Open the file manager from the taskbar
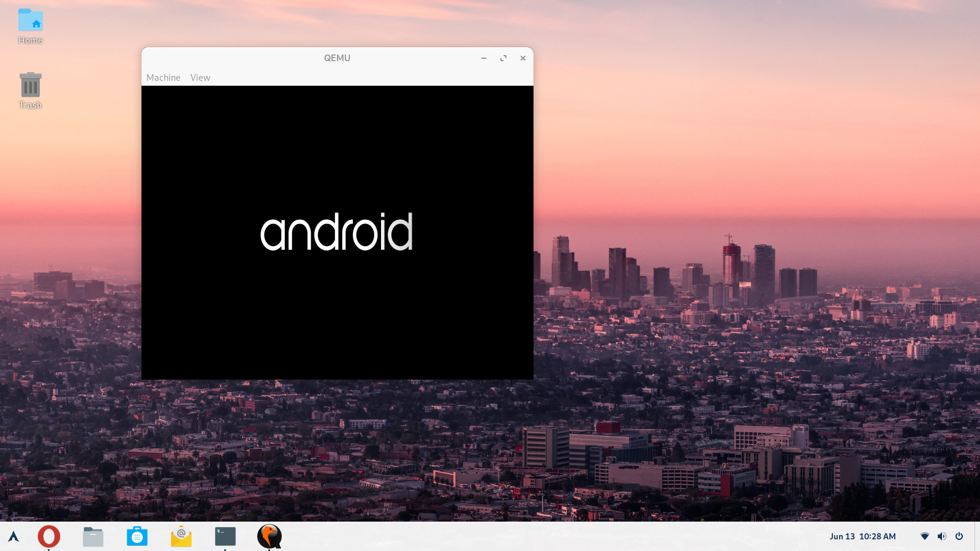This screenshot has width=980, height=551. click(x=92, y=536)
